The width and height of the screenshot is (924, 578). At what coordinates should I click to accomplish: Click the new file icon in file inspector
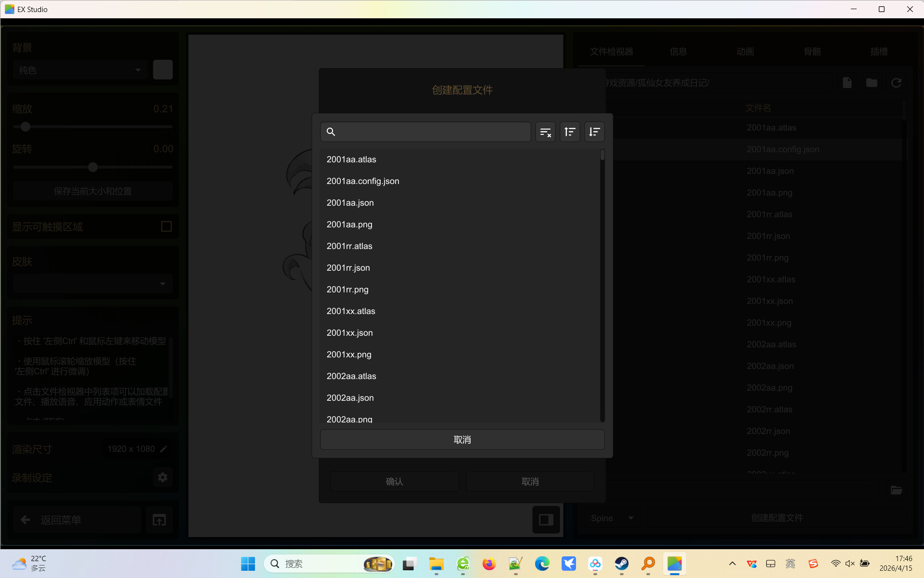[847, 83]
